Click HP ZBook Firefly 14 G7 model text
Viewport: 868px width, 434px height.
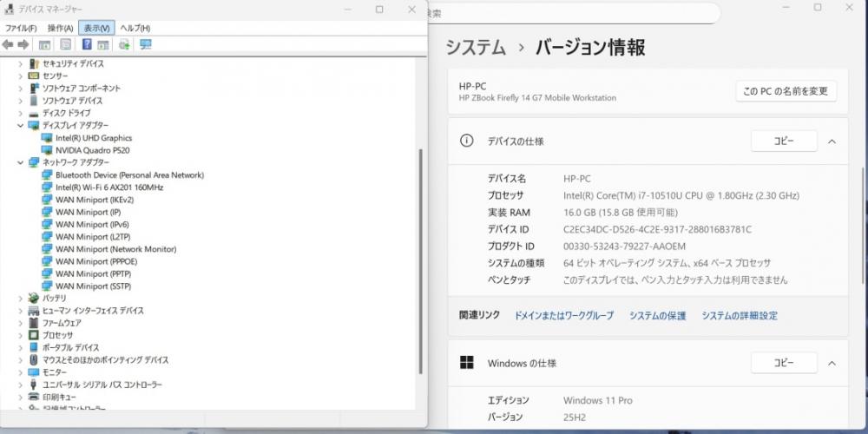point(537,98)
